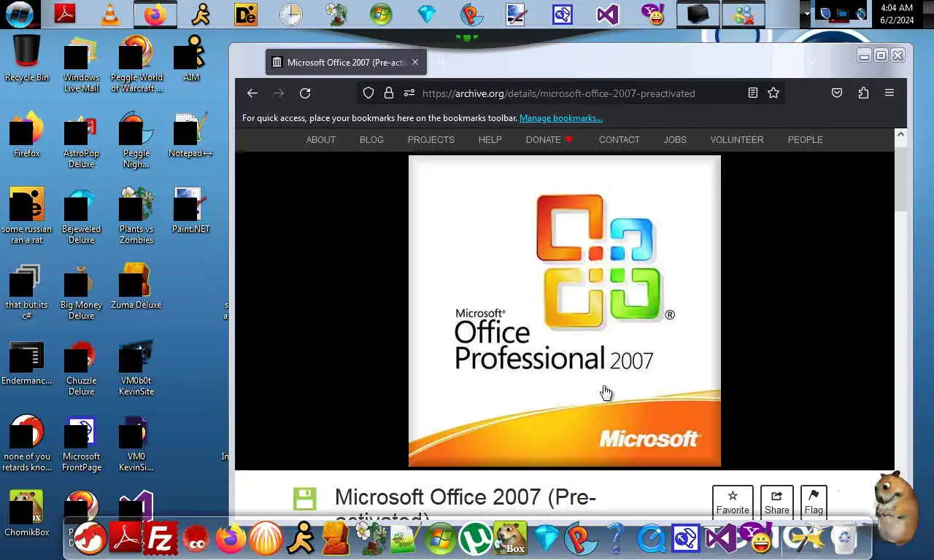Open DONATE in archive.org navigation

(549, 140)
